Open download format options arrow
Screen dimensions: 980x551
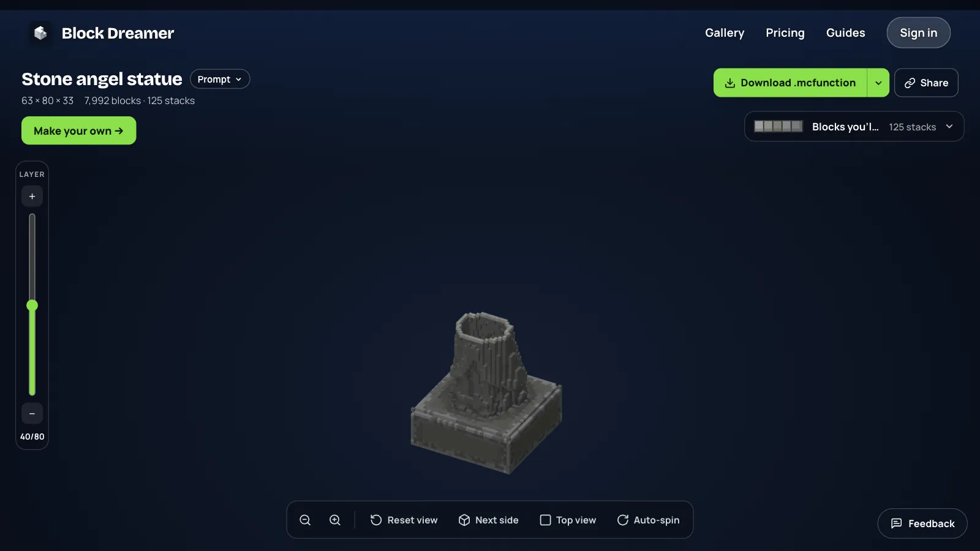pos(878,83)
